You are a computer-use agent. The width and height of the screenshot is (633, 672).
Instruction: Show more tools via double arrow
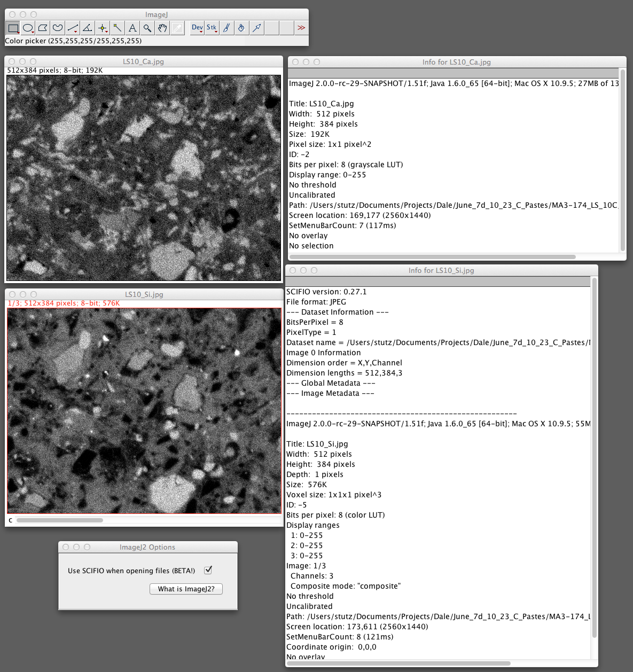click(x=302, y=28)
